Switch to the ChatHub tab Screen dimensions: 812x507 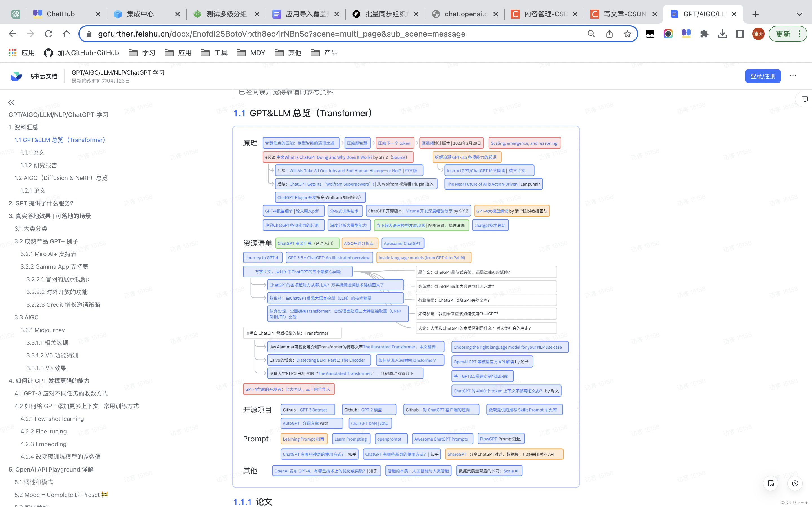click(x=60, y=14)
